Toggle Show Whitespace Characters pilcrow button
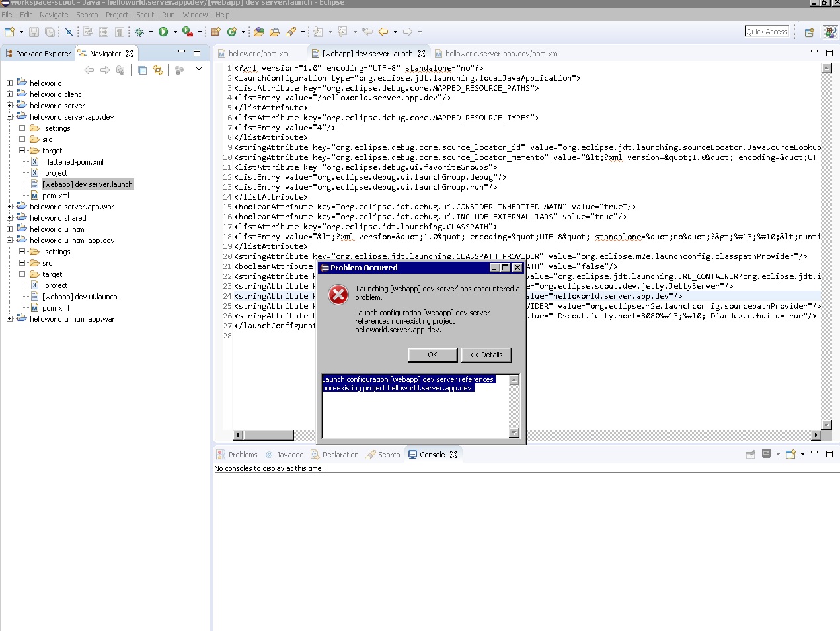The height and width of the screenshot is (631, 840). point(119,32)
